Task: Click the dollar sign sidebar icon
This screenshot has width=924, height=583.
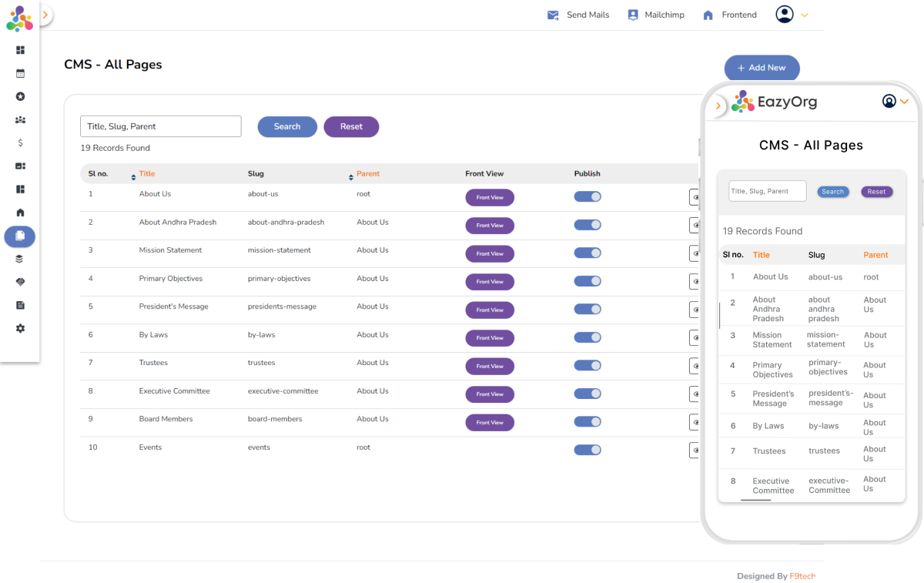Action: pyautogui.click(x=20, y=143)
